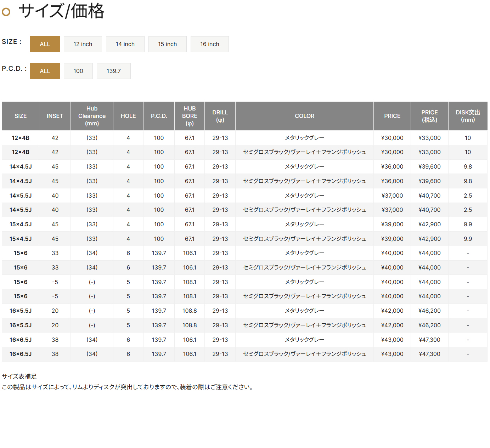
Task: Click the INSET column header
Action: click(55, 116)
